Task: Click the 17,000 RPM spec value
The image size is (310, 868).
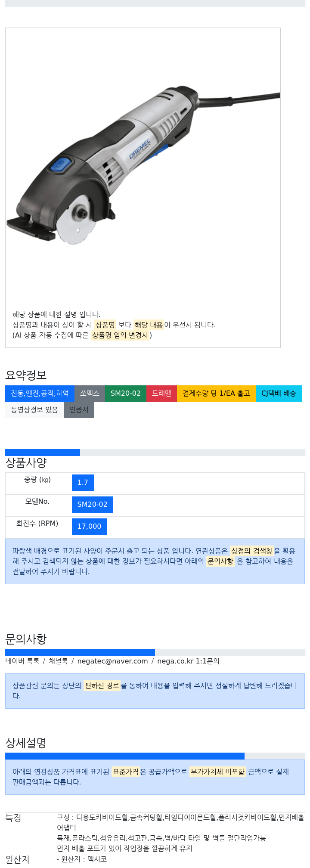Action: click(89, 527)
